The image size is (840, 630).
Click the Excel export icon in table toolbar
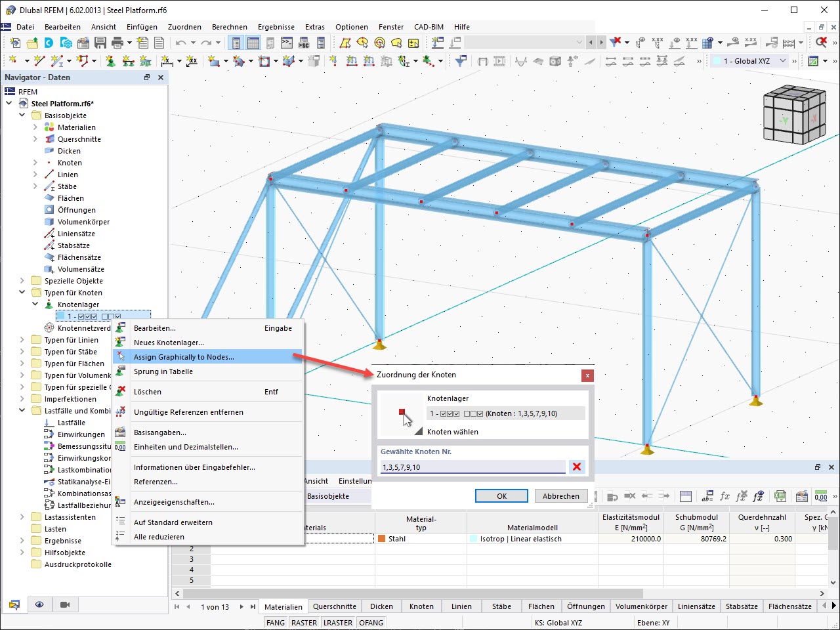[x=780, y=496]
